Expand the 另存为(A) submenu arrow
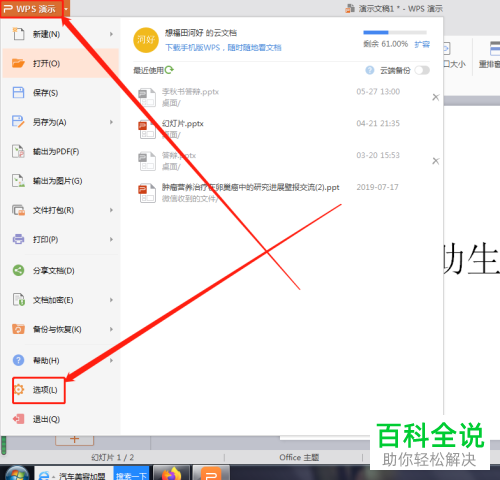Viewport: 500px width, 480px height. 111,122
